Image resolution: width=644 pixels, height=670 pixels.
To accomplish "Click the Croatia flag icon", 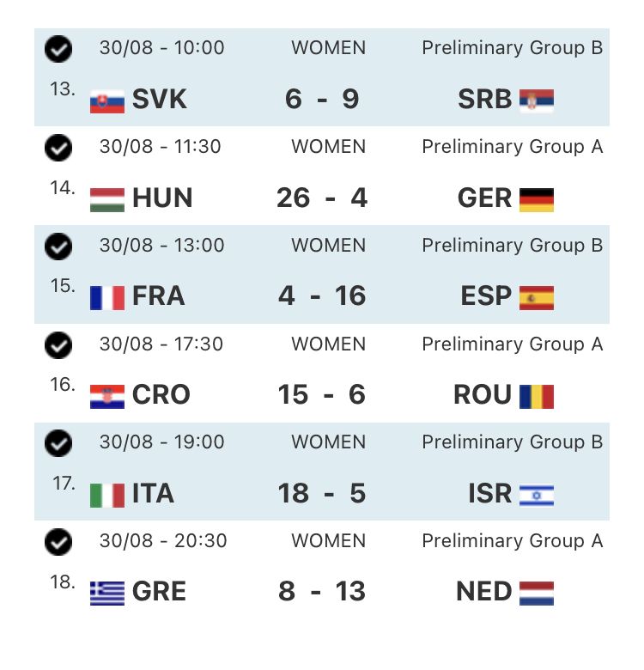I will 107,397.
